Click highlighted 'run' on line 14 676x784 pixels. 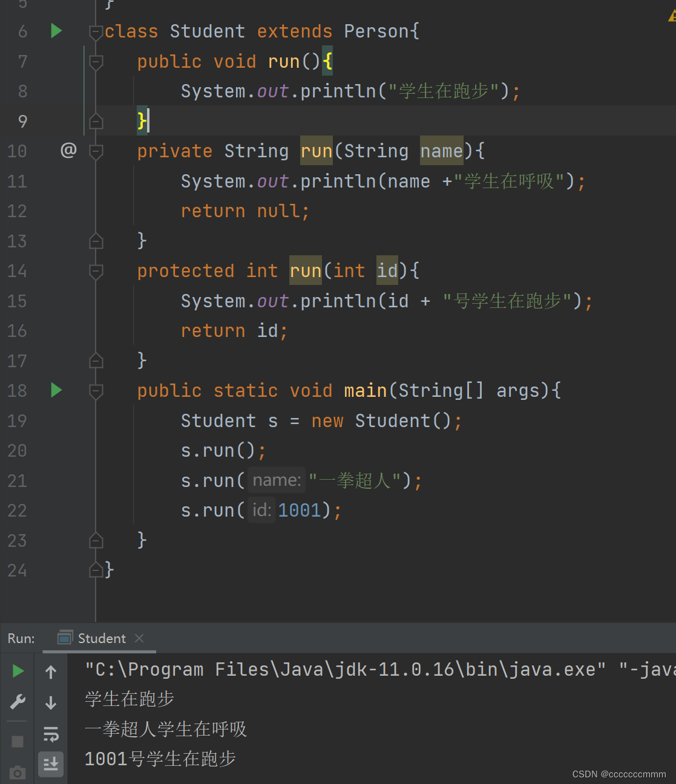pyautogui.click(x=306, y=270)
